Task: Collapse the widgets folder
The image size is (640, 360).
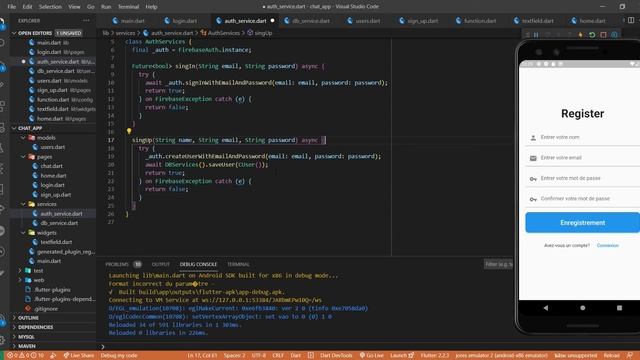Action: [x=23, y=233]
